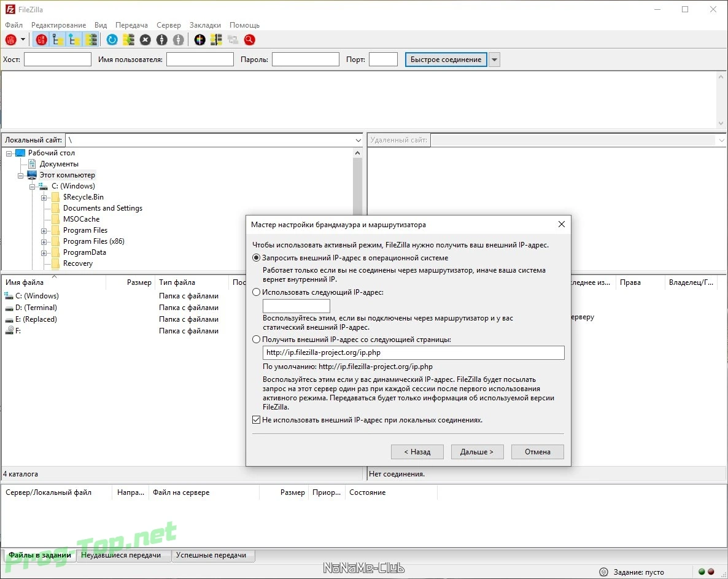Select the Recovery folder in tree
This screenshot has width=728, height=579.
pos(78,263)
